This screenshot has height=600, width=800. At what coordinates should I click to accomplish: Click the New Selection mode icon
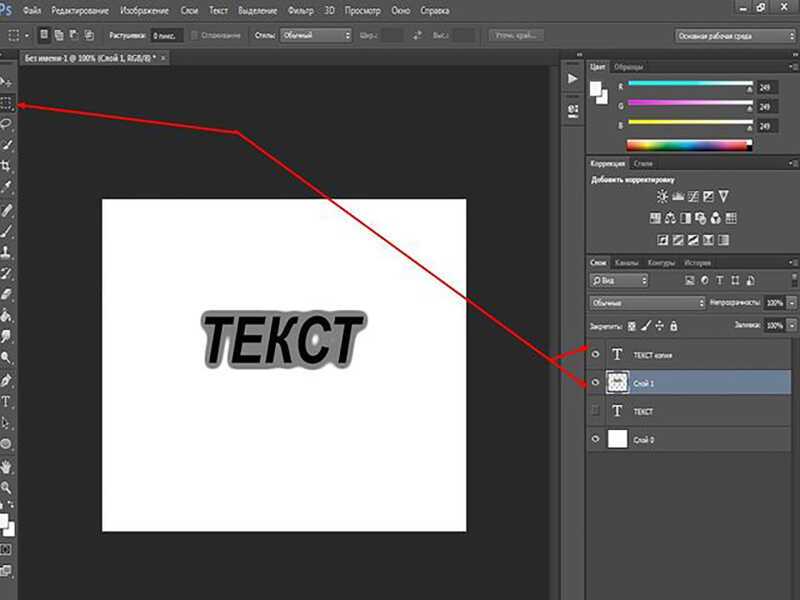(x=44, y=35)
